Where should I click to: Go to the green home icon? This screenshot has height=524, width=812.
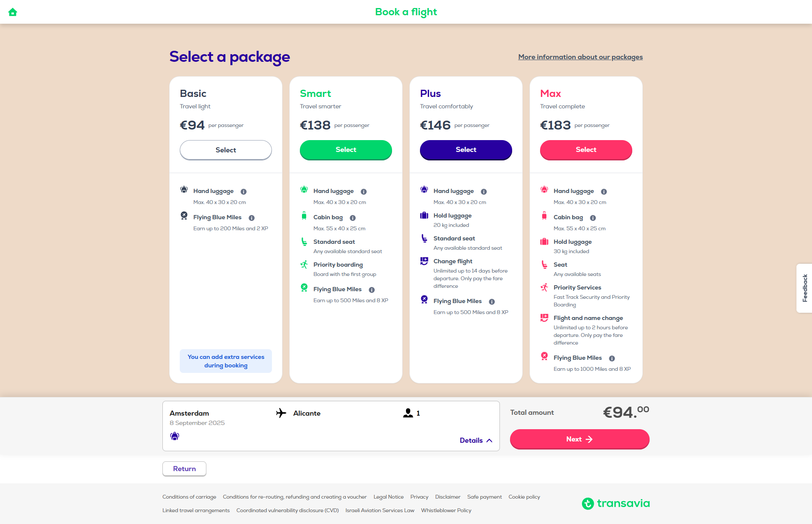click(13, 12)
